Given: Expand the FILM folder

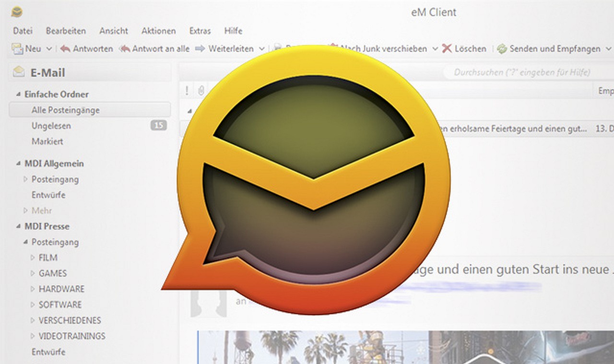Looking at the screenshot, I should tap(33, 258).
